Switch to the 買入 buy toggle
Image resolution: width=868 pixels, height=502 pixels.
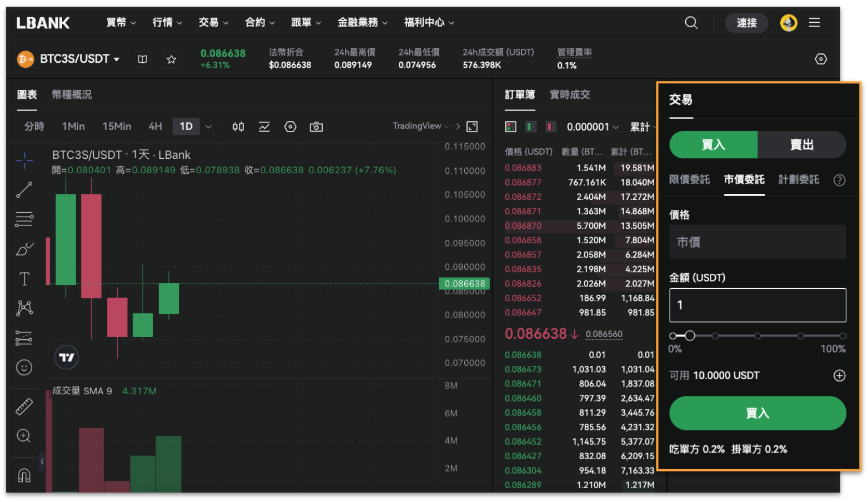coord(714,145)
